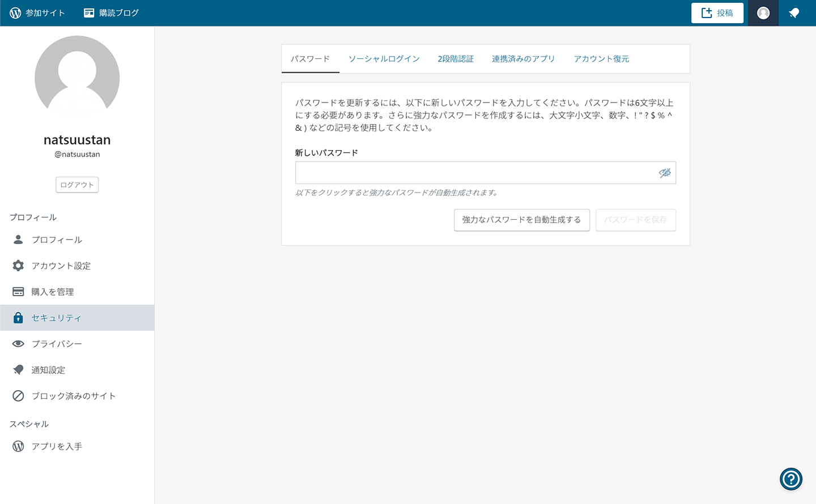Open 通知設定 in the sidebar
This screenshot has width=816, height=504.
click(x=77, y=370)
